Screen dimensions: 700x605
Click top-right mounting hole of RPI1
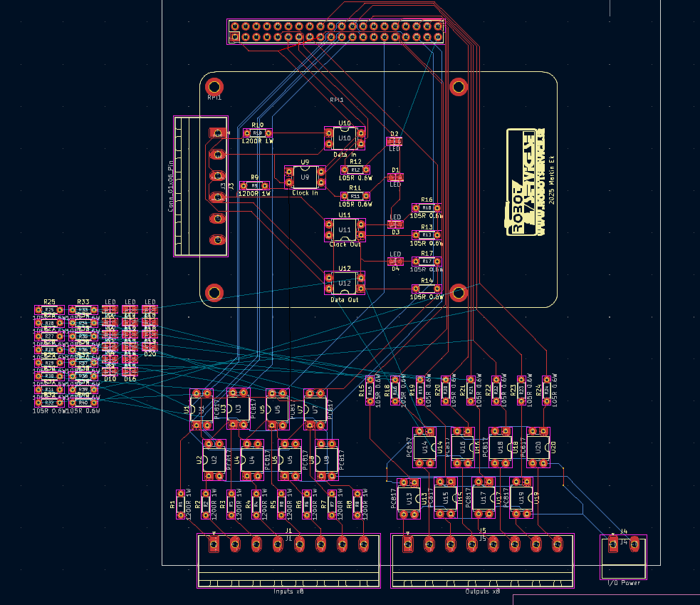[x=459, y=87]
